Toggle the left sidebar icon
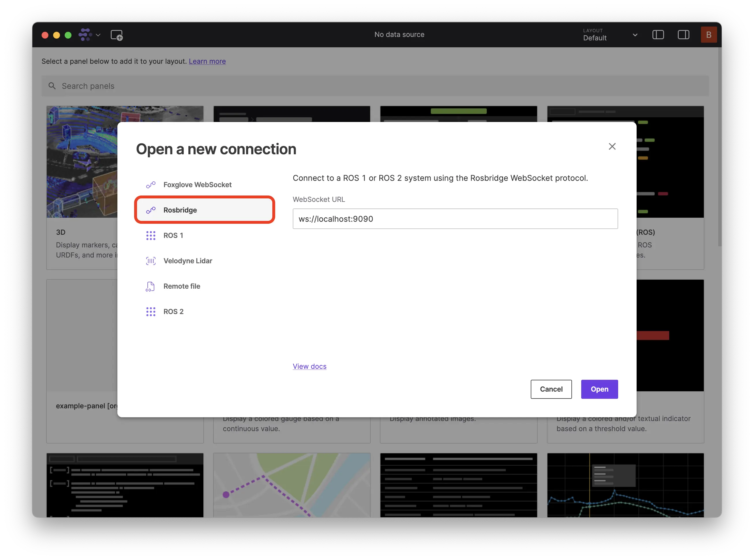 tap(658, 35)
